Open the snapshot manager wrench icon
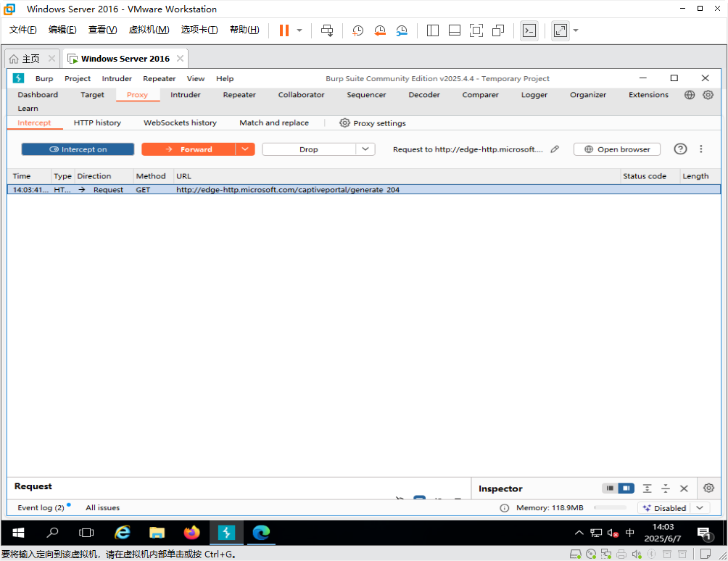The height and width of the screenshot is (561, 728). (402, 30)
